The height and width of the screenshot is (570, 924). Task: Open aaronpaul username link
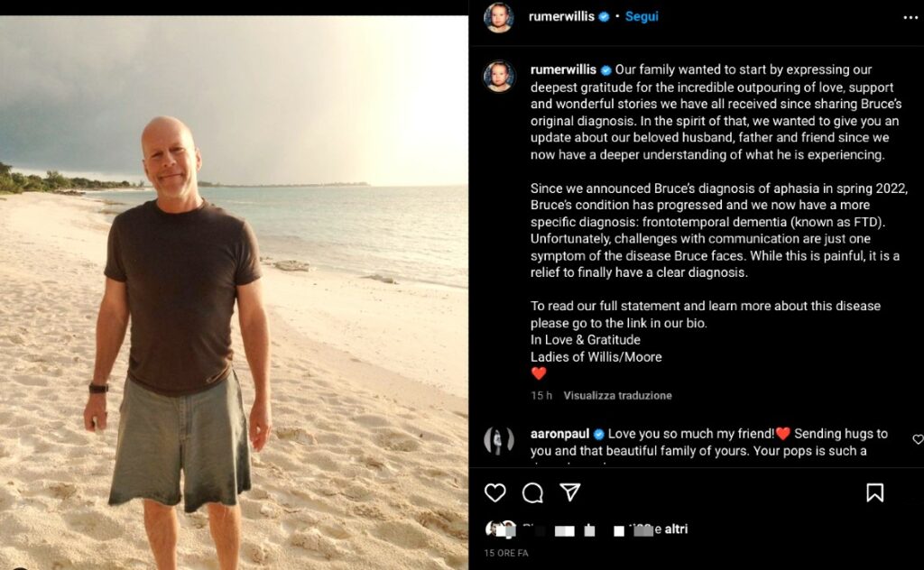(x=559, y=434)
